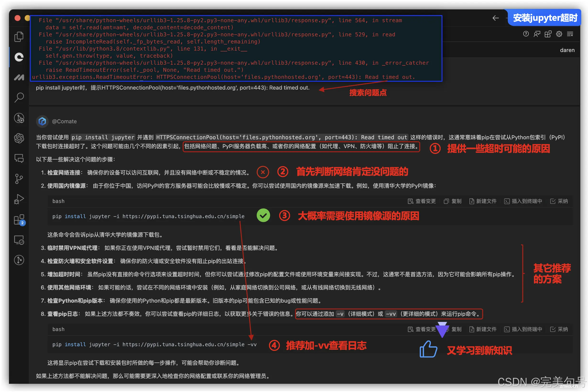Click 查看变更 on the -vv bash block
Viewport: 588px width, 392px height.
coord(421,329)
